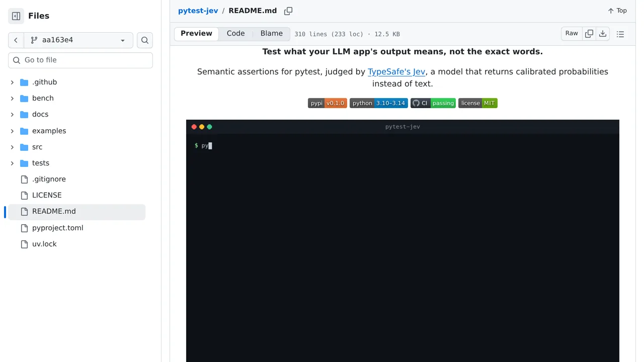Jump to Top of the file
644x362 pixels.
point(617,11)
